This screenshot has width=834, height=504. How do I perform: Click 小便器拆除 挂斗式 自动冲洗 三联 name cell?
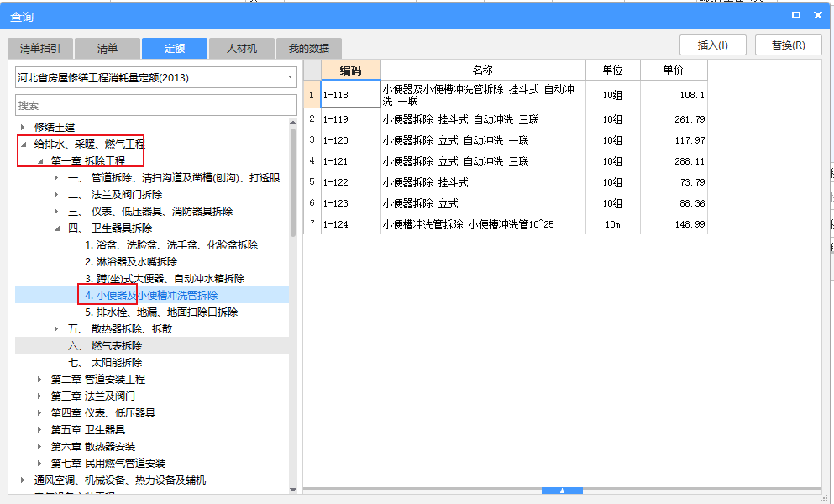[x=483, y=119]
